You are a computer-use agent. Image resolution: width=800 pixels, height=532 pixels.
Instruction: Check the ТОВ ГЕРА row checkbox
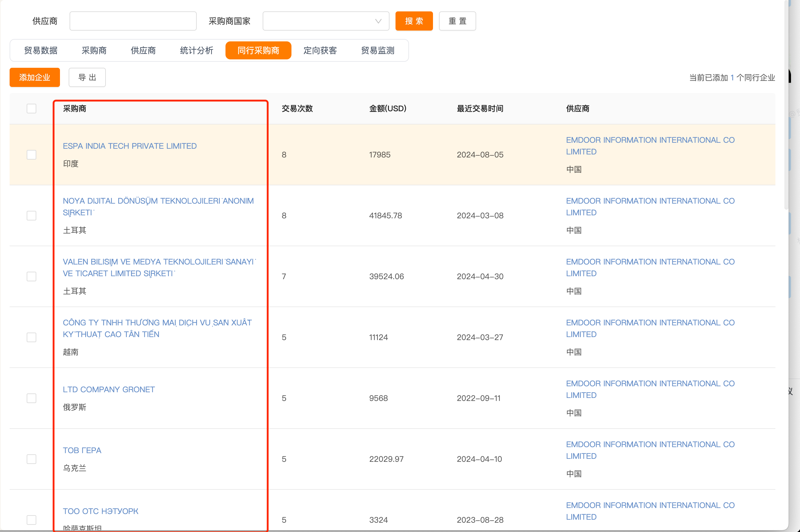pyautogui.click(x=31, y=459)
